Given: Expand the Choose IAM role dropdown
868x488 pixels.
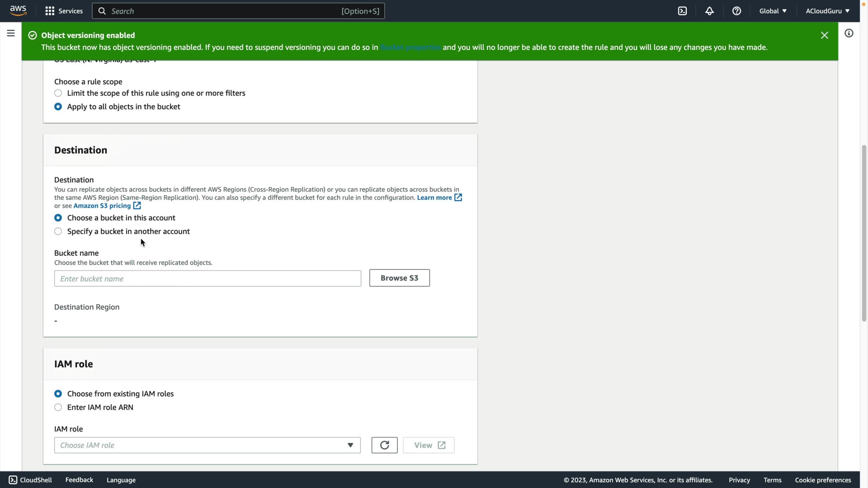Looking at the screenshot, I should (x=207, y=445).
